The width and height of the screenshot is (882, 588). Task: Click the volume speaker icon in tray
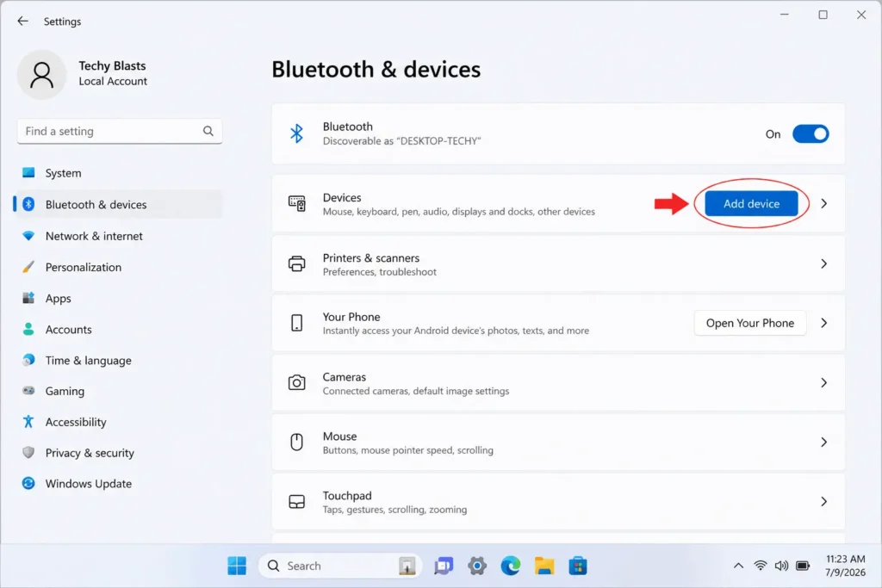[781, 566]
